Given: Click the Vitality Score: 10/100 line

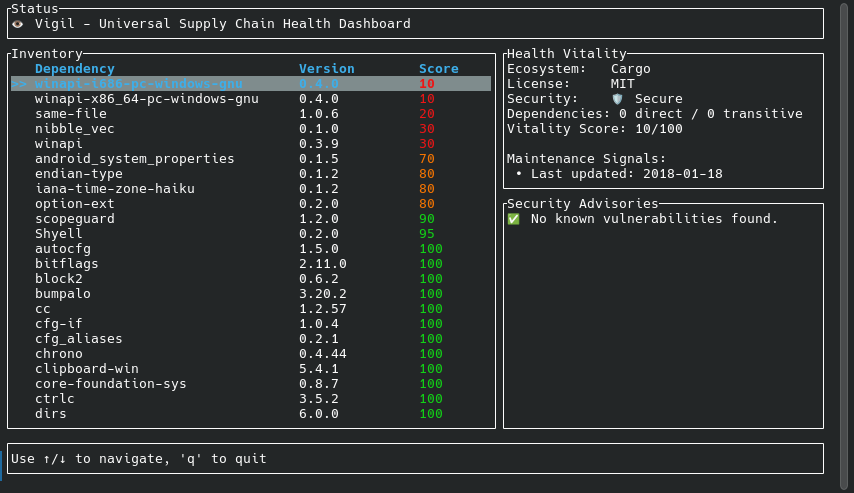Looking at the screenshot, I should point(595,129).
